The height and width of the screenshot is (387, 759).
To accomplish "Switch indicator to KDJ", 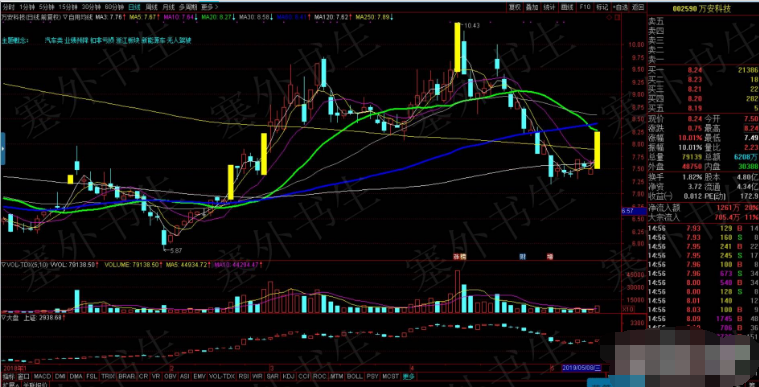I will [288, 376].
